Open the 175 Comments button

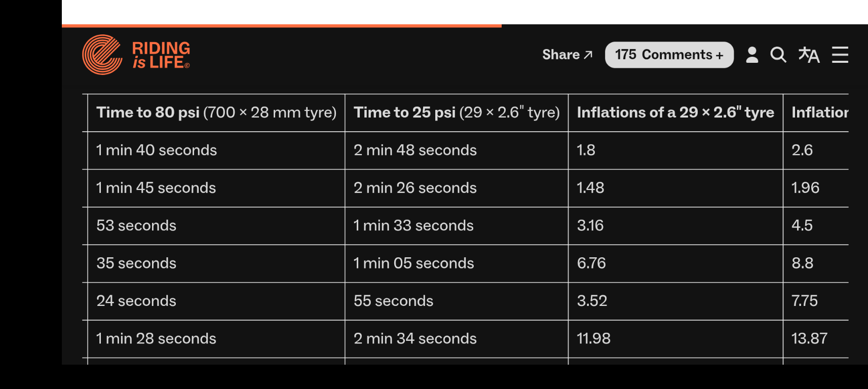(669, 55)
